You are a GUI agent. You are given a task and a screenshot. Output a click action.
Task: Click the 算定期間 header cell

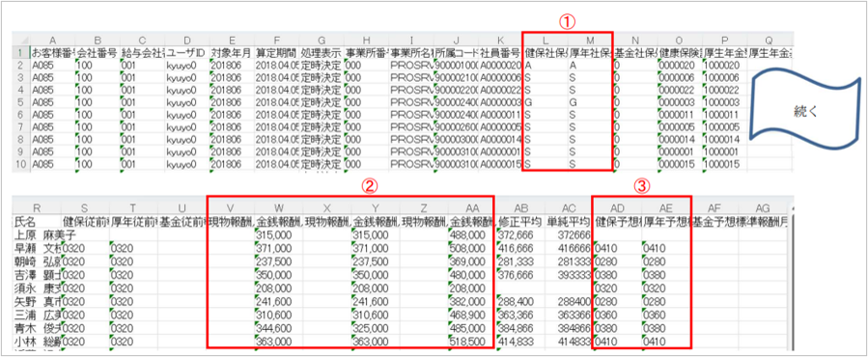tap(276, 53)
